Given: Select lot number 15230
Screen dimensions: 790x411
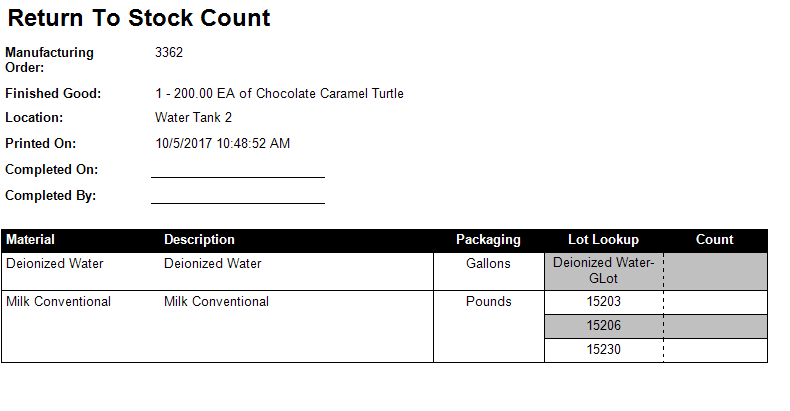Looking at the screenshot, I should point(604,350).
